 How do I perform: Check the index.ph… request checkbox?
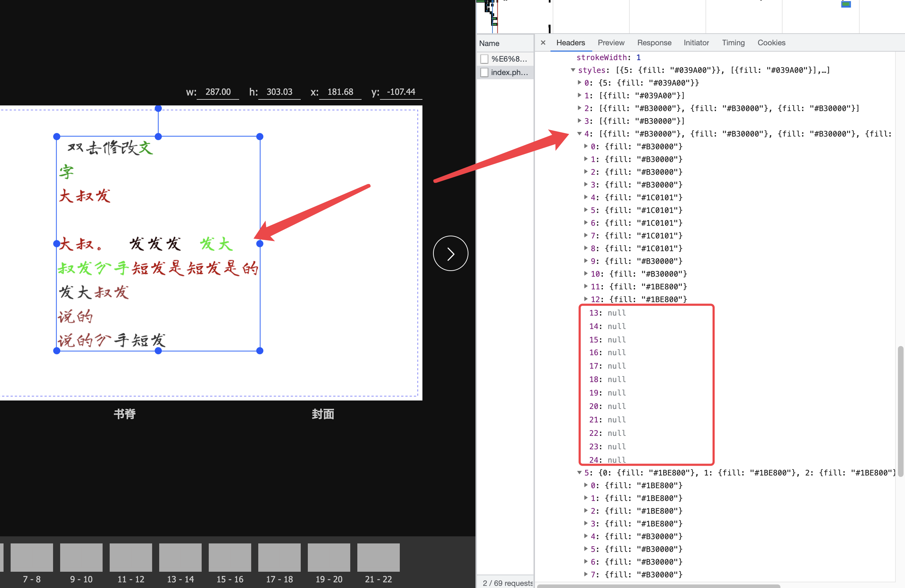pos(484,72)
